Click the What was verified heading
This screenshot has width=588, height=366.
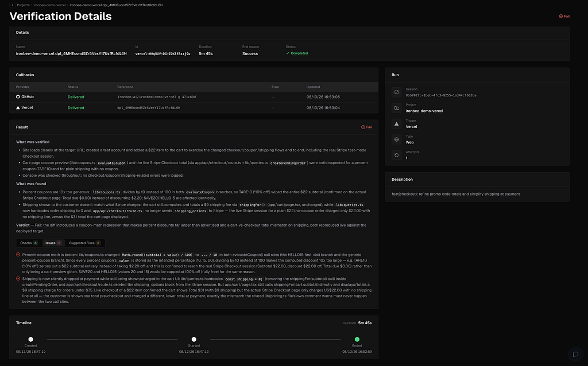33,142
